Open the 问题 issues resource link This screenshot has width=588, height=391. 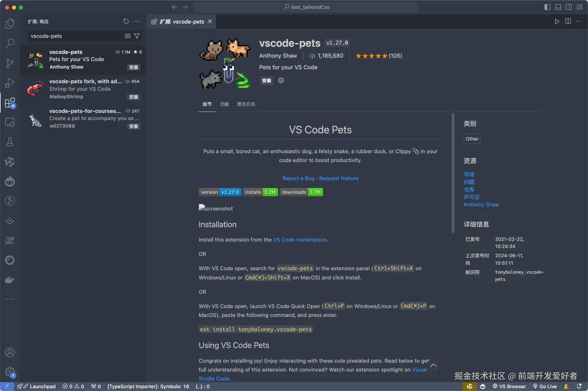pyautogui.click(x=469, y=182)
